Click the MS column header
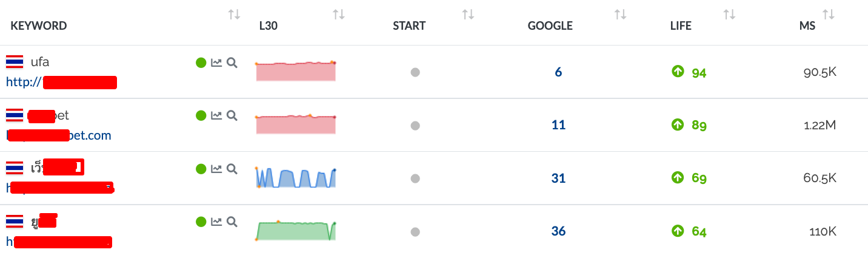The height and width of the screenshot is (255, 868). [807, 25]
